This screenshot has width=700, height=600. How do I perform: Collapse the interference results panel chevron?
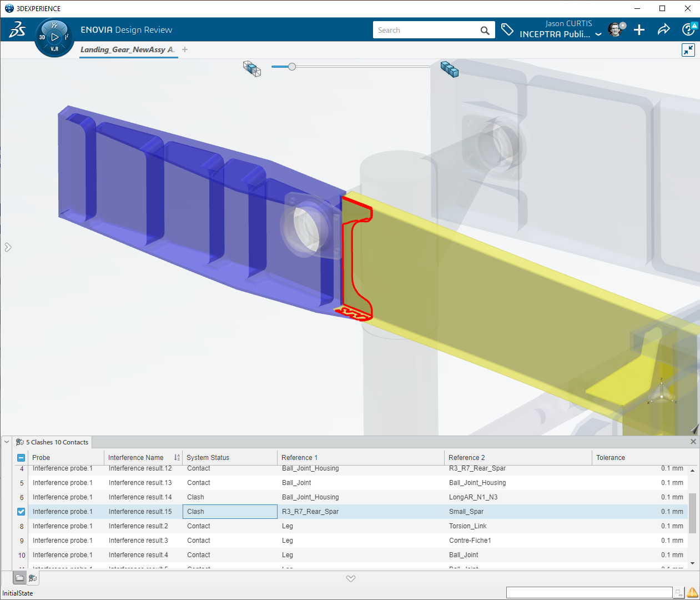(x=7, y=442)
